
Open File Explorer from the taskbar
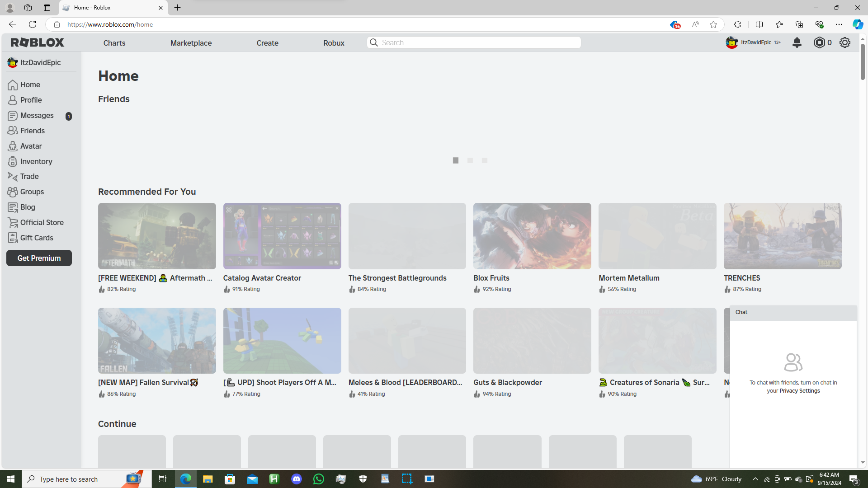coord(208,479)
